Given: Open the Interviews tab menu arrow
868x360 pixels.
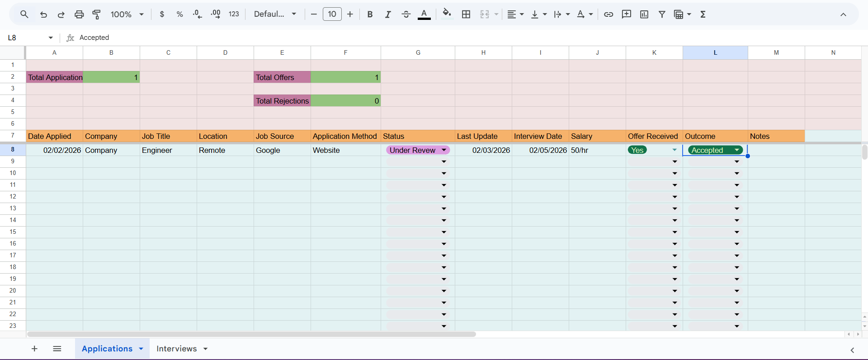Looking at the screenshot, I should [x=205, y=349].
